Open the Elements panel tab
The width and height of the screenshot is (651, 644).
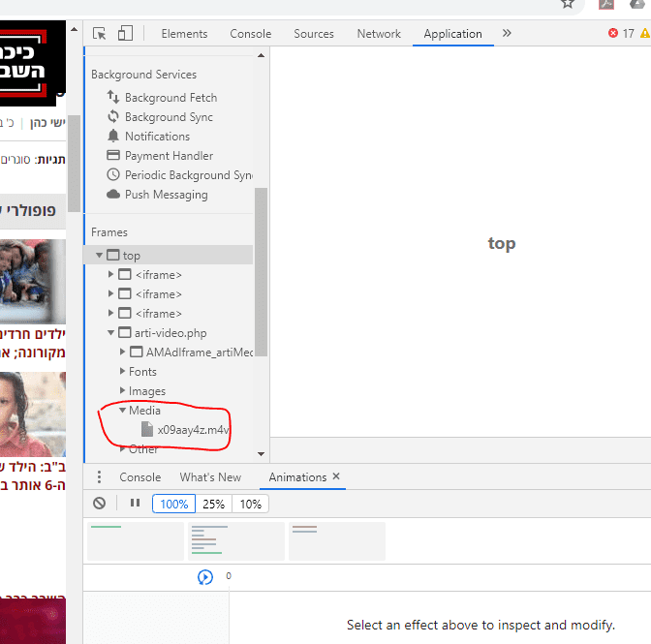pos(184,34)
